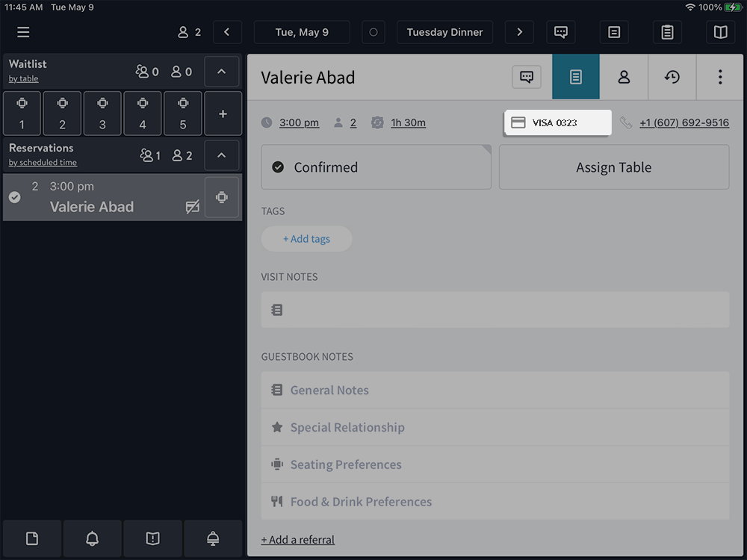Go to the previous day arrow

[227, 32]
